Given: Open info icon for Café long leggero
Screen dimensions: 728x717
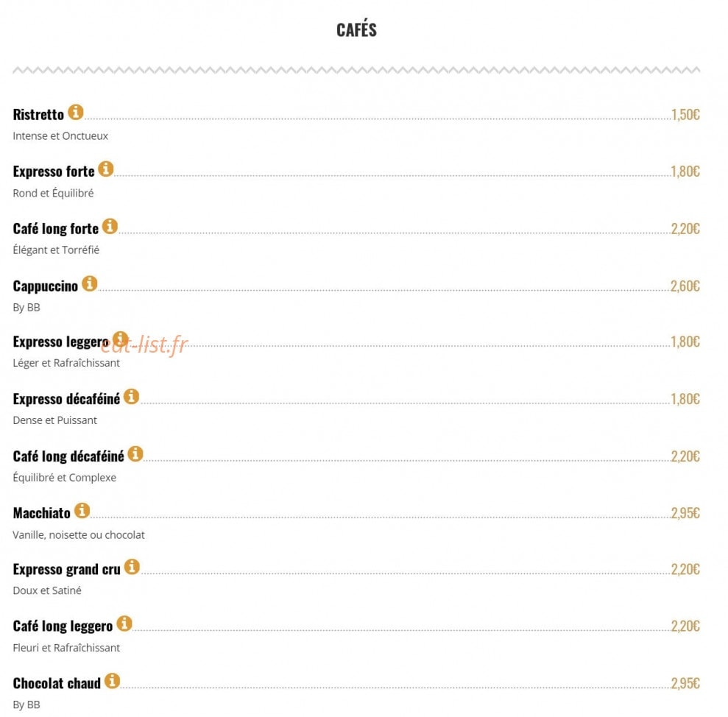Looking at the screenshot, I should (124, 624).
